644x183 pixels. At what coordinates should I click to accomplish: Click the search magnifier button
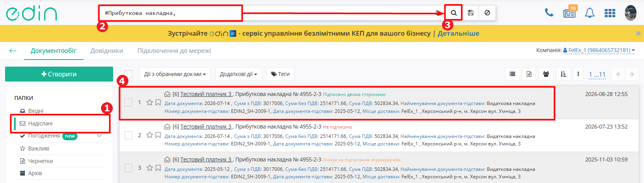coord(454,13)
